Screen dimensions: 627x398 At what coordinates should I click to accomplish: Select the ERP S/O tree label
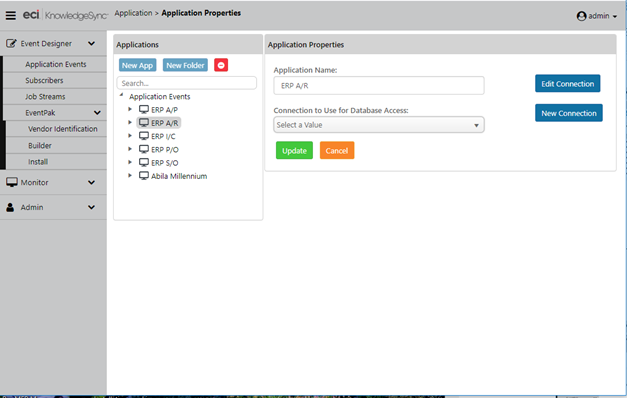pos(164,163)
